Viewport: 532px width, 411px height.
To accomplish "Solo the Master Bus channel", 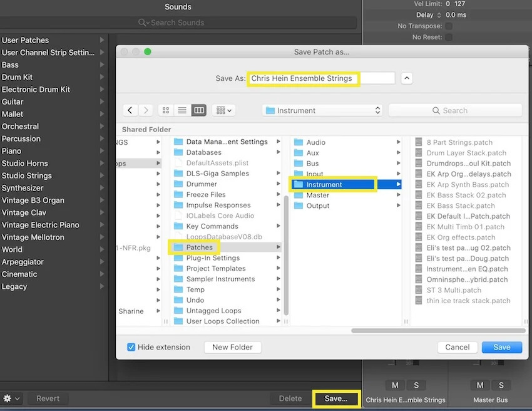I will tap(501, 385).
